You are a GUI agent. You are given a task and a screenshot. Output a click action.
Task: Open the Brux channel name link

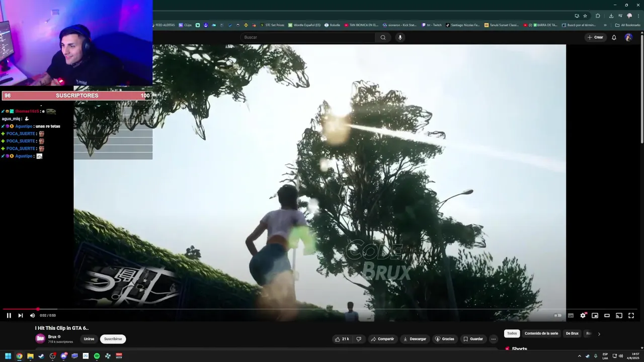pos(52,337)
